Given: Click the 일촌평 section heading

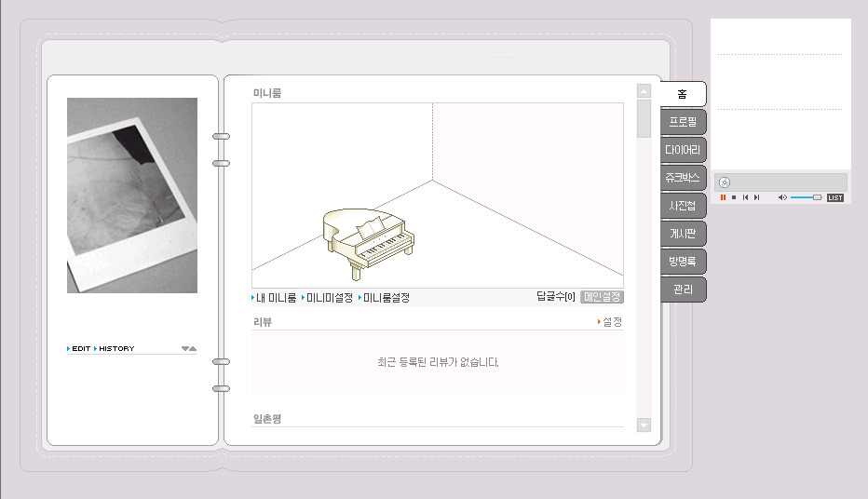Looking at the screenshot, I should point(267,419).
